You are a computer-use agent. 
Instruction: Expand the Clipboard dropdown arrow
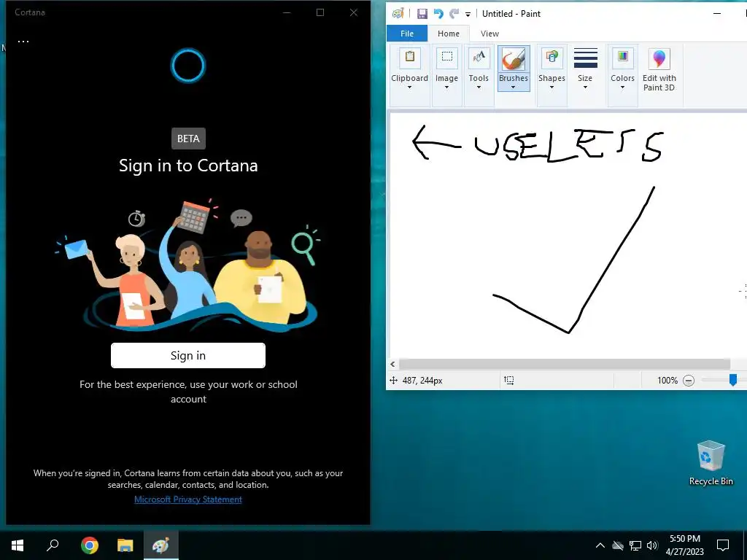(409, 87)
